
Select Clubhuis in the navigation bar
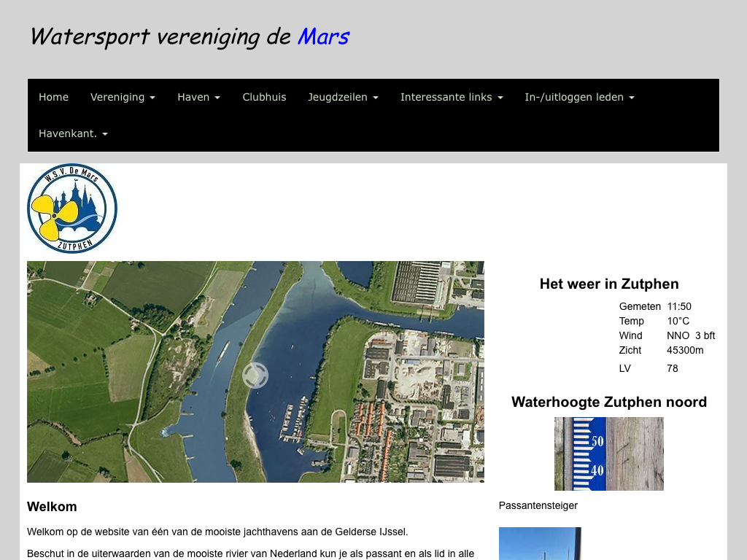click(x=264, y=97)
